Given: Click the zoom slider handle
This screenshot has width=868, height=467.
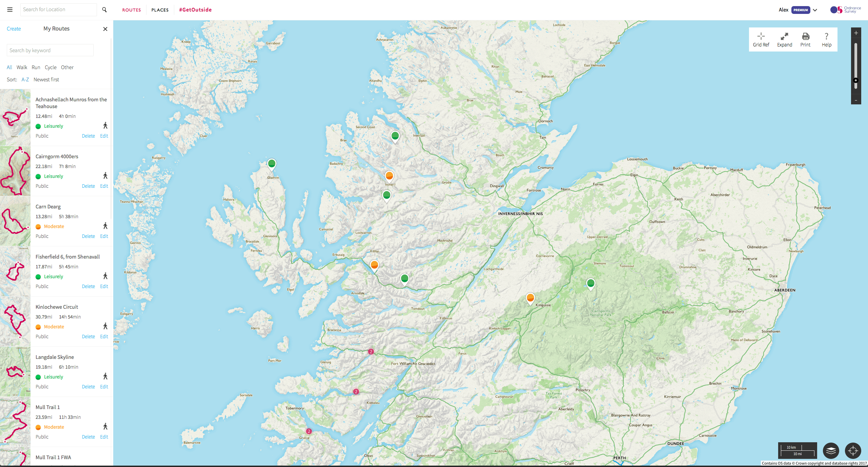Looking at the screenshot, I should [x=856, y=80].
